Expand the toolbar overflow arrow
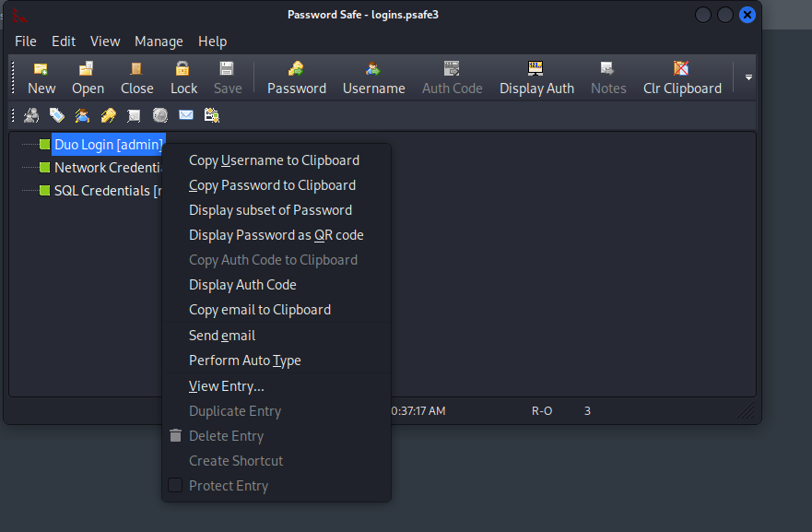Image resolution: width=812 pixels, height=532 pixels. [x=748, y=77]
